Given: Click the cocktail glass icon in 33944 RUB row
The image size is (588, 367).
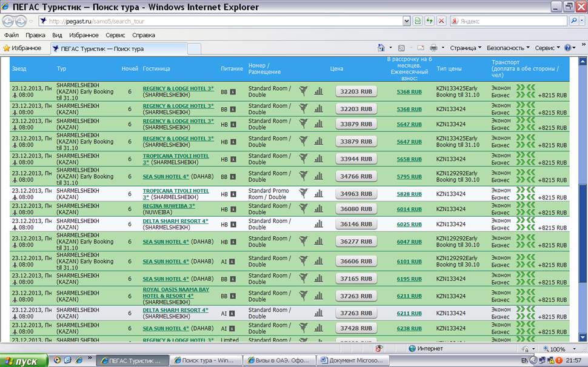Looking at the screenshot, I should (303, 159).
